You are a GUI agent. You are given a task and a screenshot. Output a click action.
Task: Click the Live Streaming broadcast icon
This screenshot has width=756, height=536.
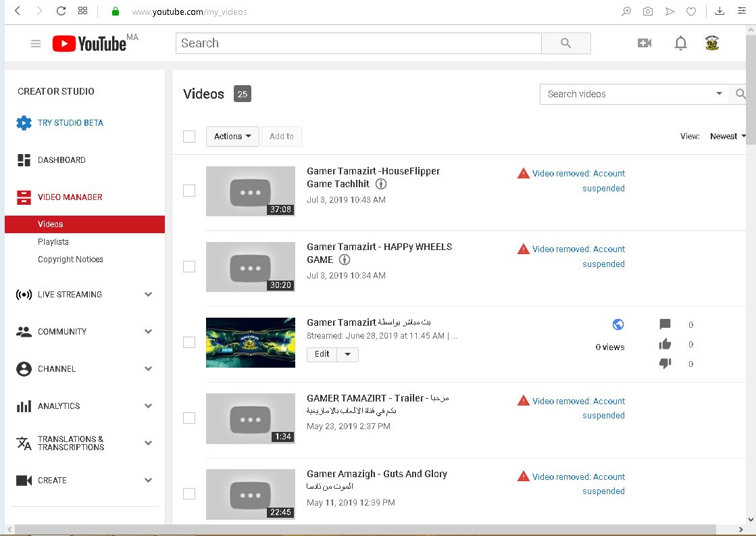[x=24, y=294]
